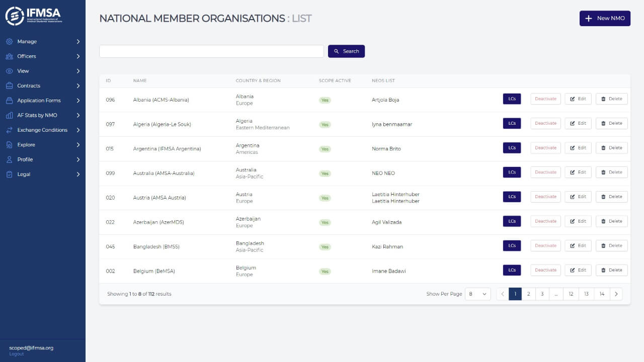644x362 pixels.
Task: Click the 'COUNTRY & REGION' column header
Action: tap(258, 81)
